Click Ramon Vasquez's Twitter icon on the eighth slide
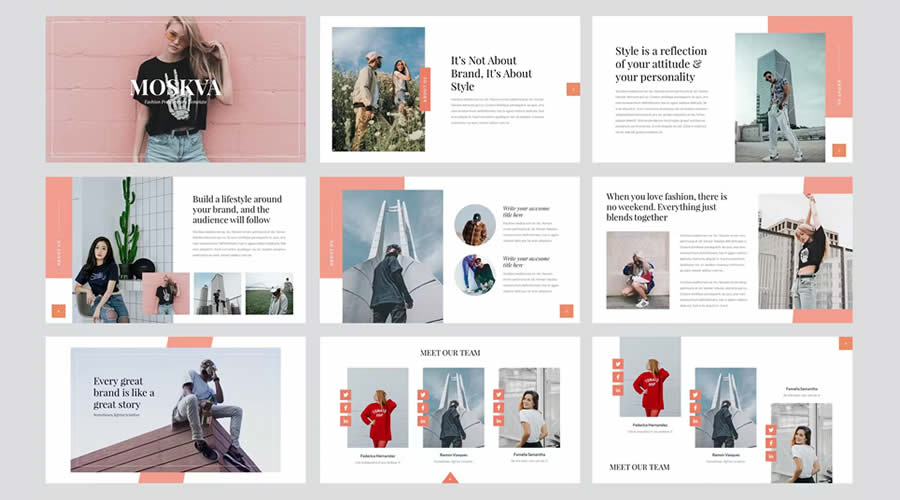Image resolution: width=900 pixels, height=500 pixels. click(422, 395)
